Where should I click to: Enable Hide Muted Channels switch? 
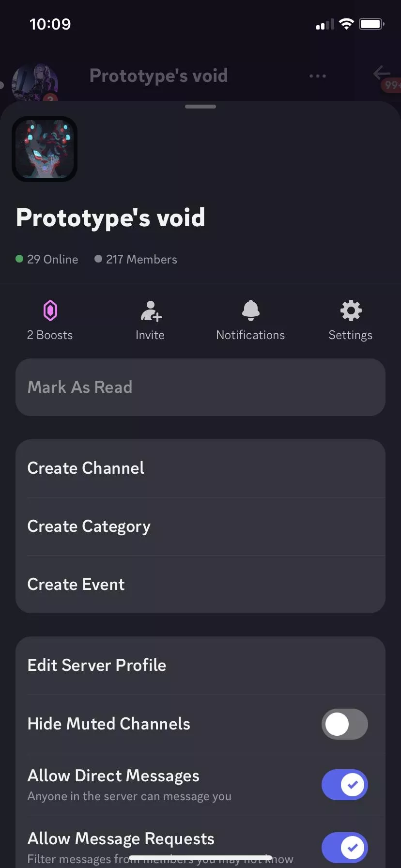click(x=344, y=724)
